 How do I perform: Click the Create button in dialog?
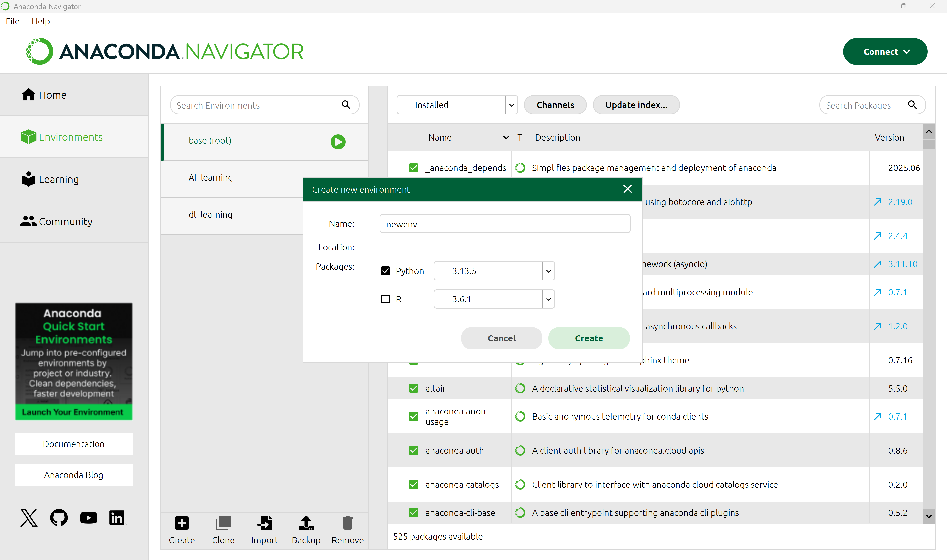click(588, 338)
